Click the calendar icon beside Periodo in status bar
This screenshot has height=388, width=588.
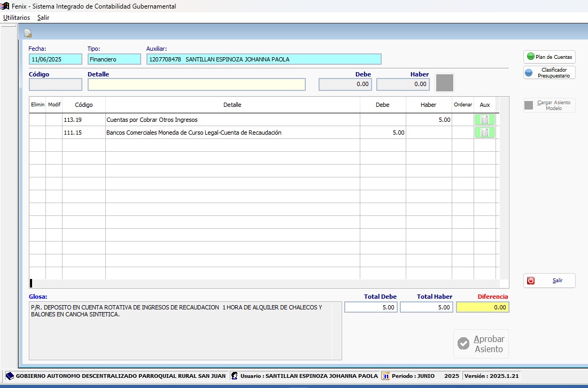385,376
